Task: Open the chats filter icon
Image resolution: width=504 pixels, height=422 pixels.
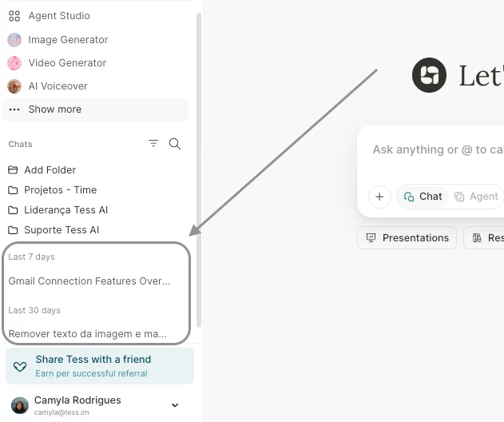Action: click(153, 143)
